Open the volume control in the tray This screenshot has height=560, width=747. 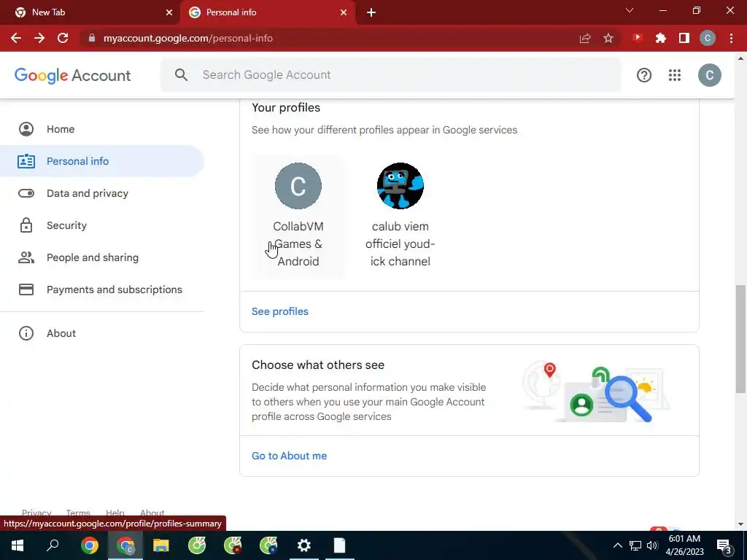(x=652, y=545)
